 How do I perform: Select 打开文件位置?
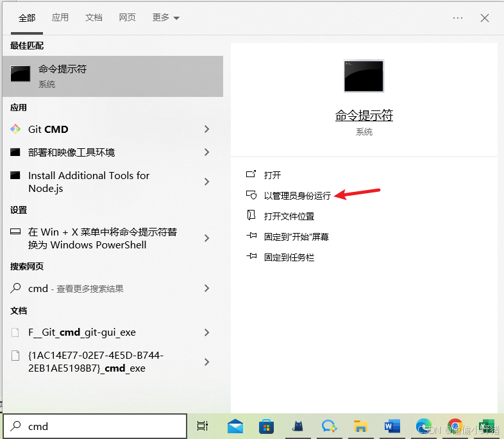[x=289, y=216]
